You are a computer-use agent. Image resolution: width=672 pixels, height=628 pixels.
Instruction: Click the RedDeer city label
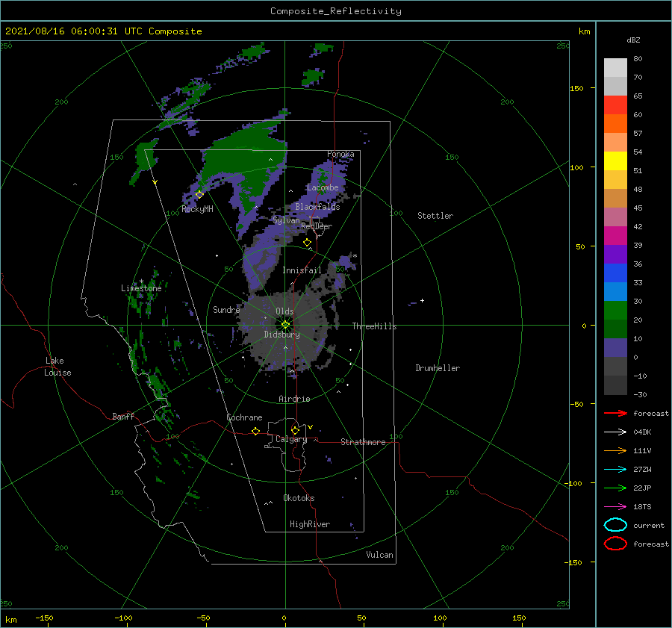(317, 226)
